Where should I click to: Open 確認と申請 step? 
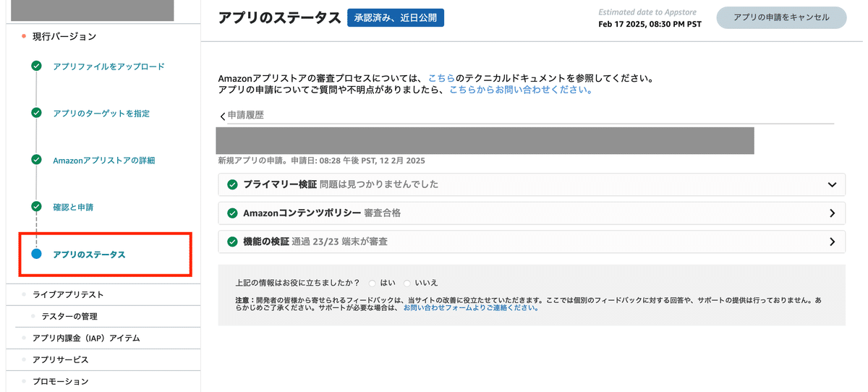click(x=73, y=207)
